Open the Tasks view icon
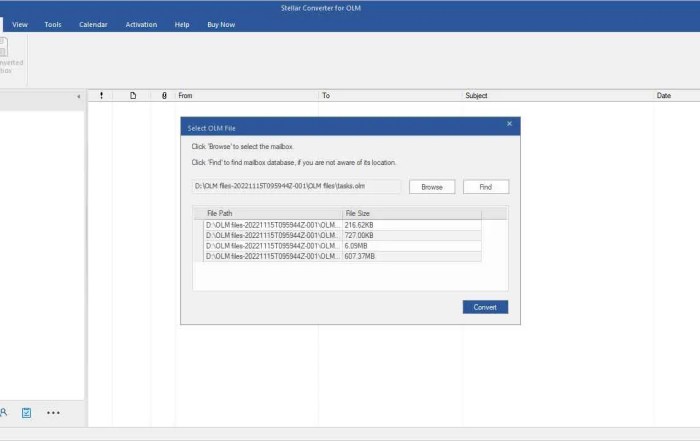 26,413
